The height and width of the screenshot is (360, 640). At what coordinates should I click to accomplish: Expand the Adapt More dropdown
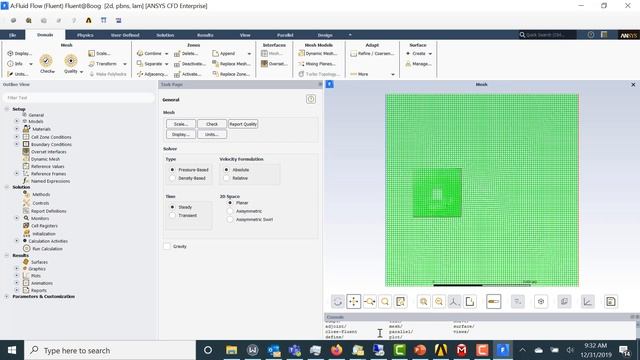coord(393,74)
